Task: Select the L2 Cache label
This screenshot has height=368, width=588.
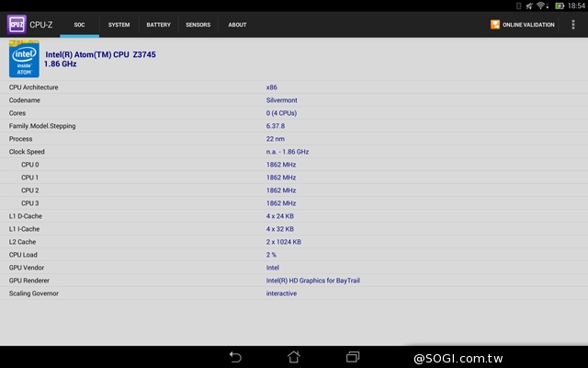Action: 22,242
